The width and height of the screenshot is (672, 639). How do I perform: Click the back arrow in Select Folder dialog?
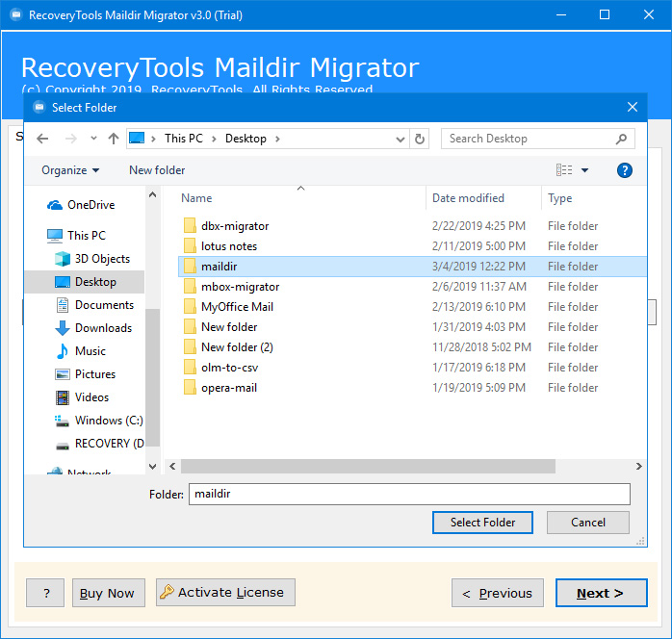(x=42, y=139)
